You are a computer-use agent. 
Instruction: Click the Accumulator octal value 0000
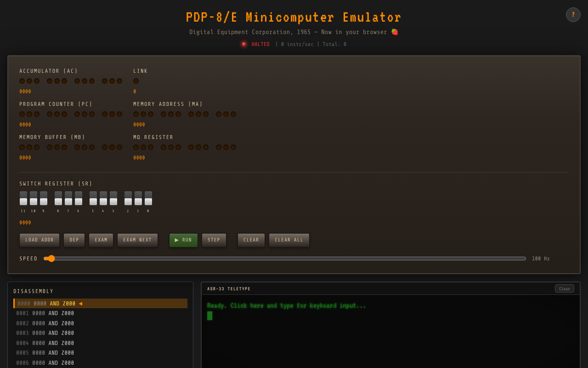coord(25,92)
